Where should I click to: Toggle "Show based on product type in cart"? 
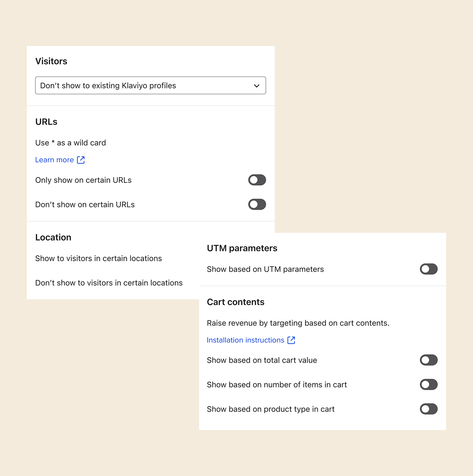point(428,409)
